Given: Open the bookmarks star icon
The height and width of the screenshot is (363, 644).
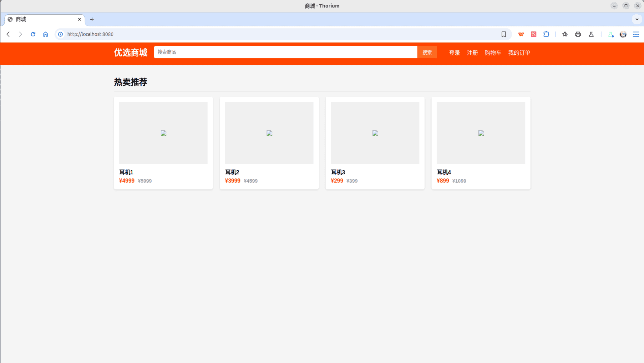Looking at the screenshot, I should (x=565, y=34).
